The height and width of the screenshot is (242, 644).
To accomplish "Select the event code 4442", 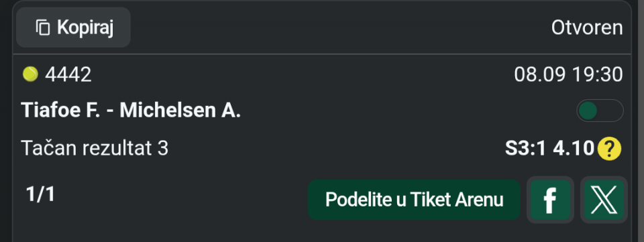I will point(68,75).
